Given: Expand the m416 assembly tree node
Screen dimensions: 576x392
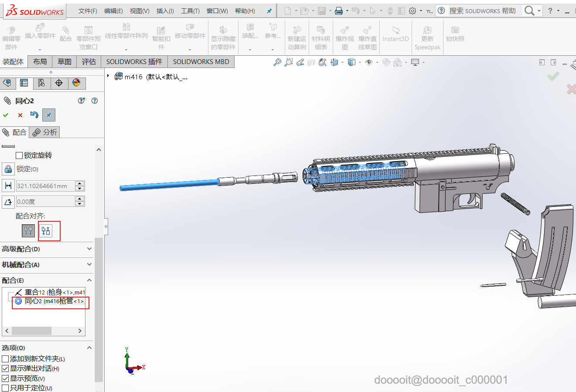Looking at the screenshot, I should tap(108, 76).
